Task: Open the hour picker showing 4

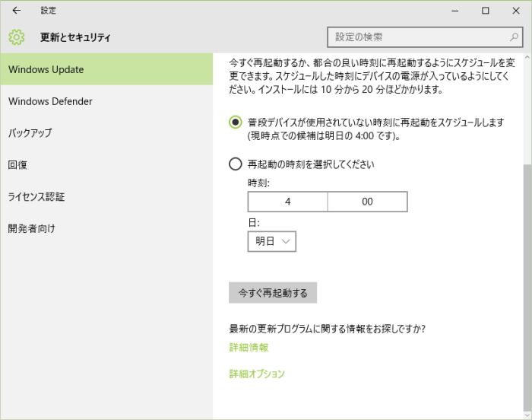Action: (287, 202)
